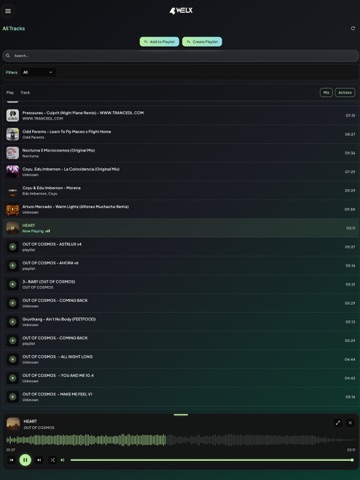Select Odd Parents - Learn To Fly title

[x=67, y=132]
